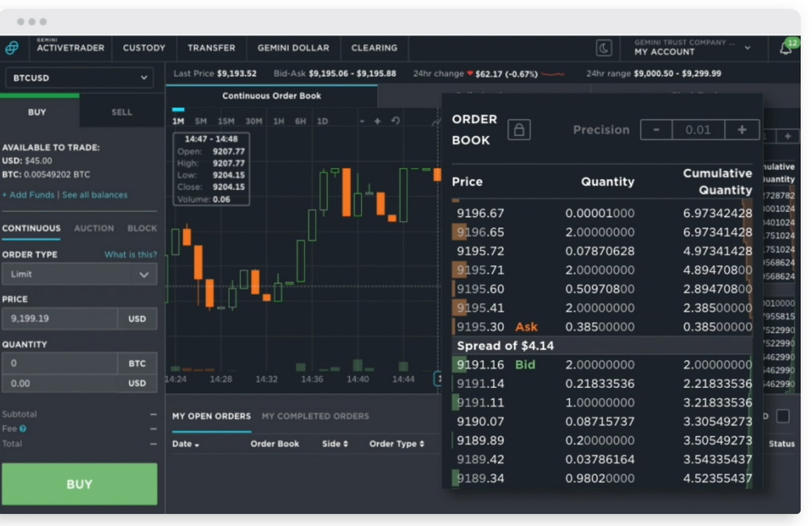Toggle night mode moon icon
Viewport: 812px width, 526px height.
[x=603, y=48]
